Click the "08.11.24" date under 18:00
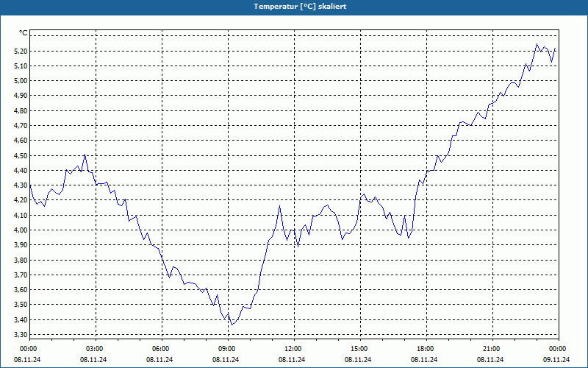This screenshot has width=588, height=368. coord(424,360)
